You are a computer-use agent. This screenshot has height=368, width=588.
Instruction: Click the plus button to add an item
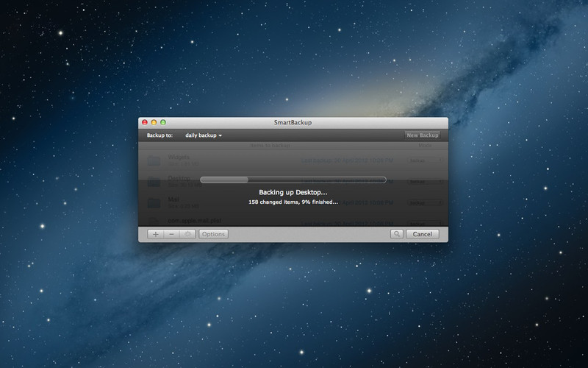point(155,234)
